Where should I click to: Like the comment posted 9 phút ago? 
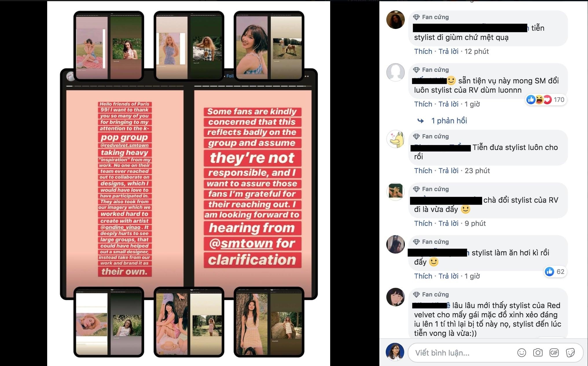pos(423,224)
